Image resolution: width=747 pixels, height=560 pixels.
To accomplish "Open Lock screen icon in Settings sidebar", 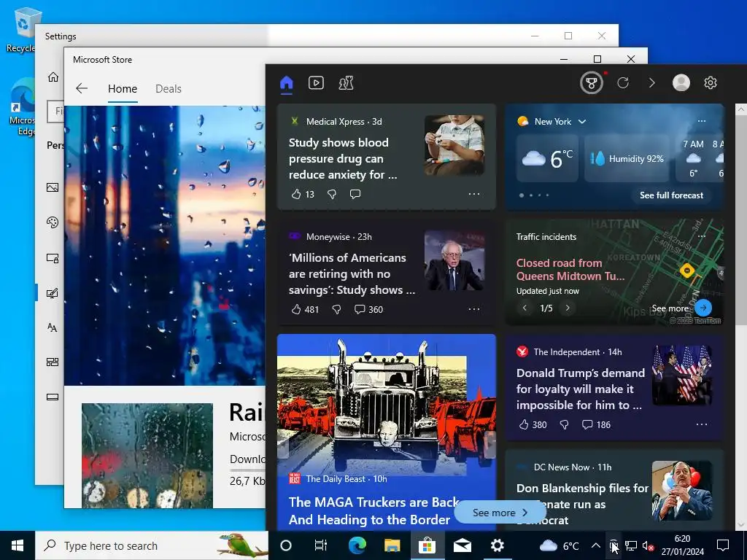I will click(x=53, y=258).
